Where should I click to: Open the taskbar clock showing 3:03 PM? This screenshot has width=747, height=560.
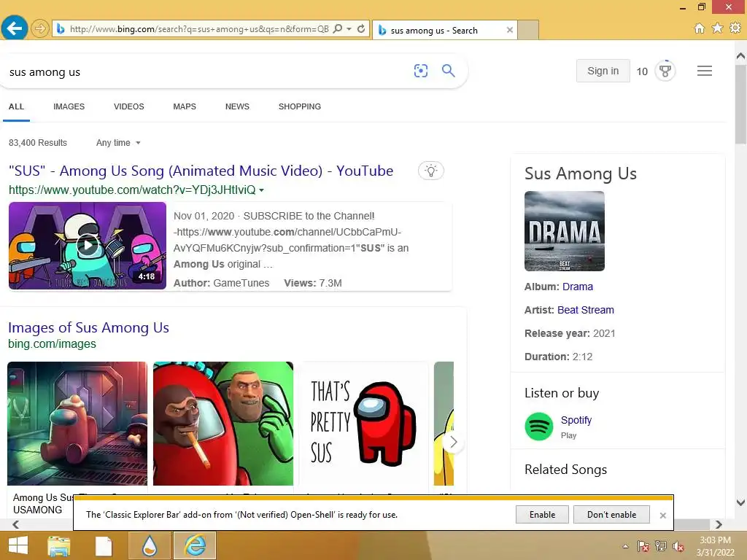[715, 546]
